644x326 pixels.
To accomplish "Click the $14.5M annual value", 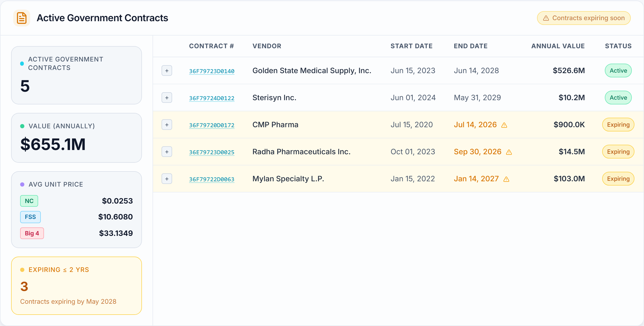I will pyautogui.click(x=572, y=152).
